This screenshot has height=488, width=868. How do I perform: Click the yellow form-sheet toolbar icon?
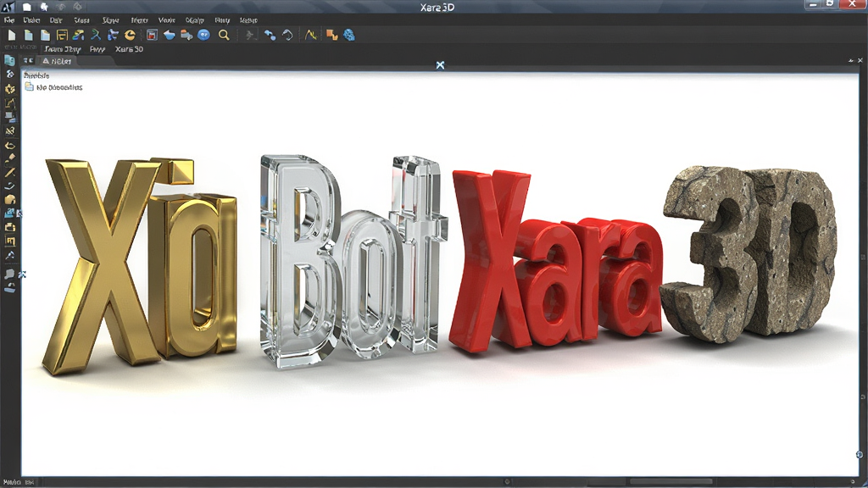tap(62, 36)
